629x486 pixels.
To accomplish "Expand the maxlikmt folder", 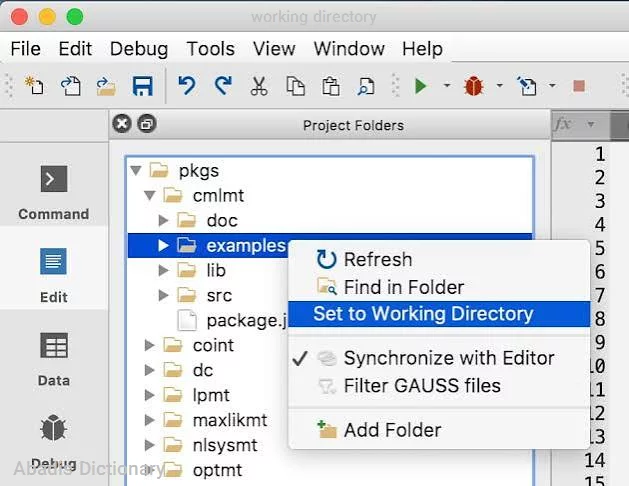I will (x=149, y=420).
